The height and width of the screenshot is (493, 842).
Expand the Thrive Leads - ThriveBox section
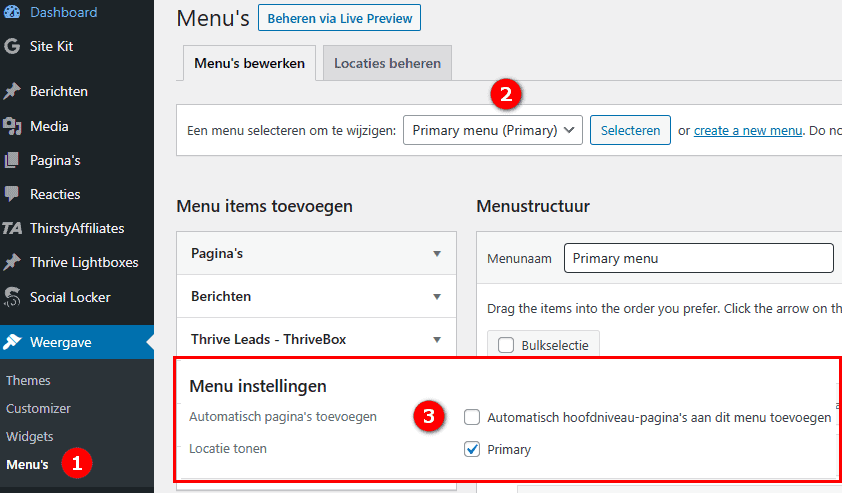[316, 339]
